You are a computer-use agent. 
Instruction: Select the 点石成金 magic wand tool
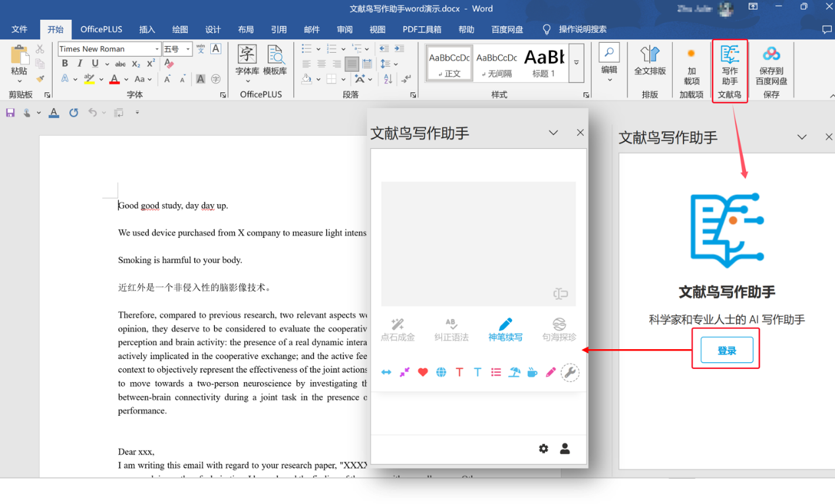[x=397, y=329]
